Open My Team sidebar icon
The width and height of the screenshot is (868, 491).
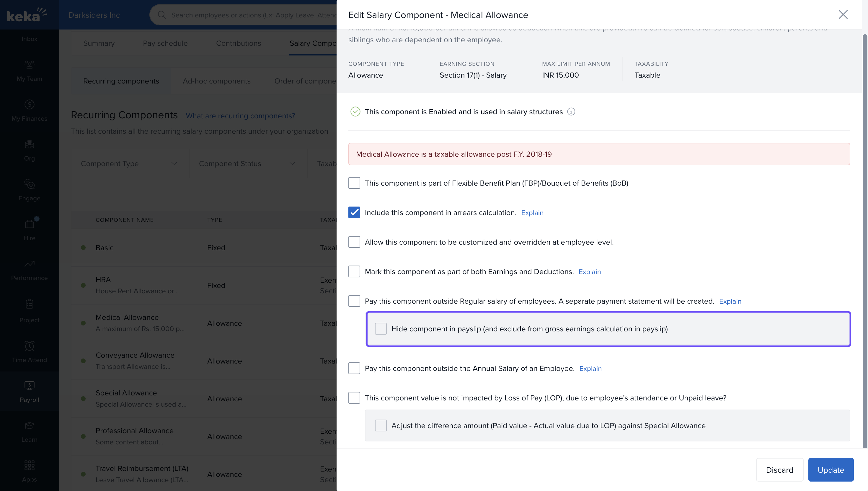[x=29, y=64]
